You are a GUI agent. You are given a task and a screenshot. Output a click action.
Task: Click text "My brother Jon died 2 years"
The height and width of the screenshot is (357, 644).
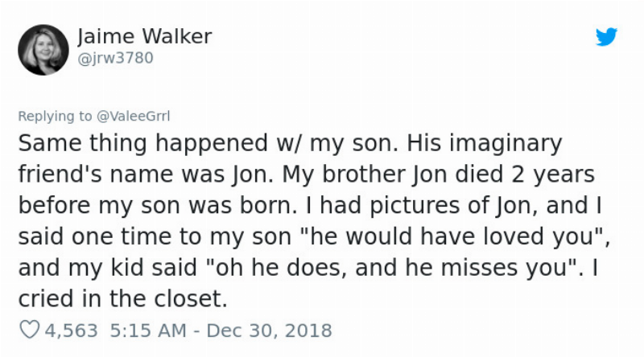pyautogui.click(x=451, y=174)
